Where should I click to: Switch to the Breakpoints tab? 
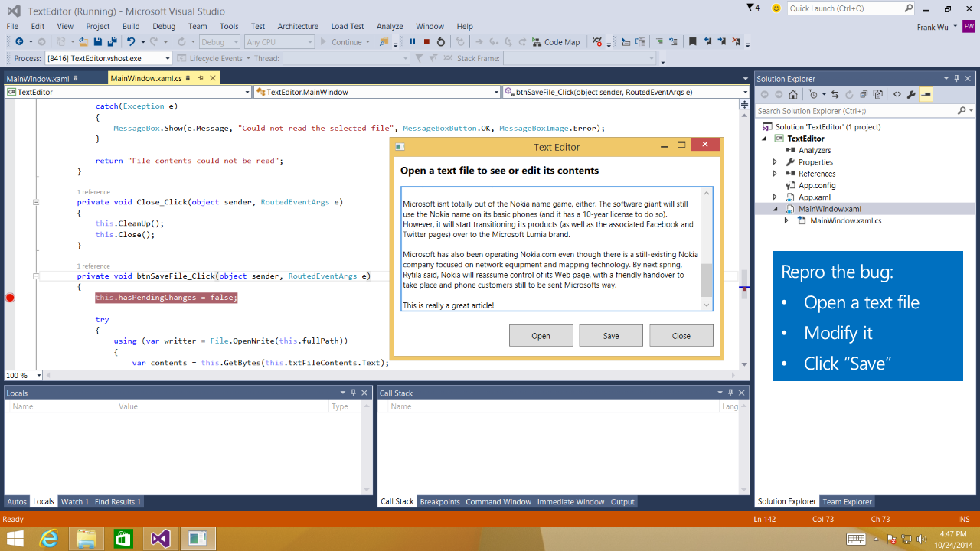(440, 502)
